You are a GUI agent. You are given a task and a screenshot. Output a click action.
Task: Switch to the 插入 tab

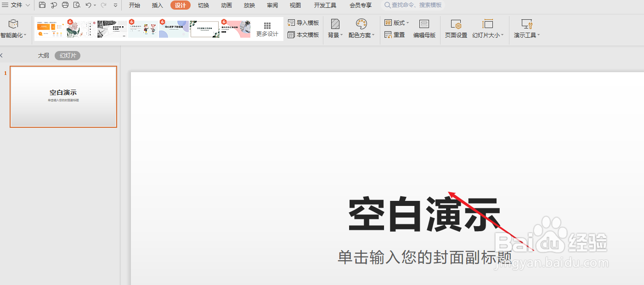tap(158, 6)
